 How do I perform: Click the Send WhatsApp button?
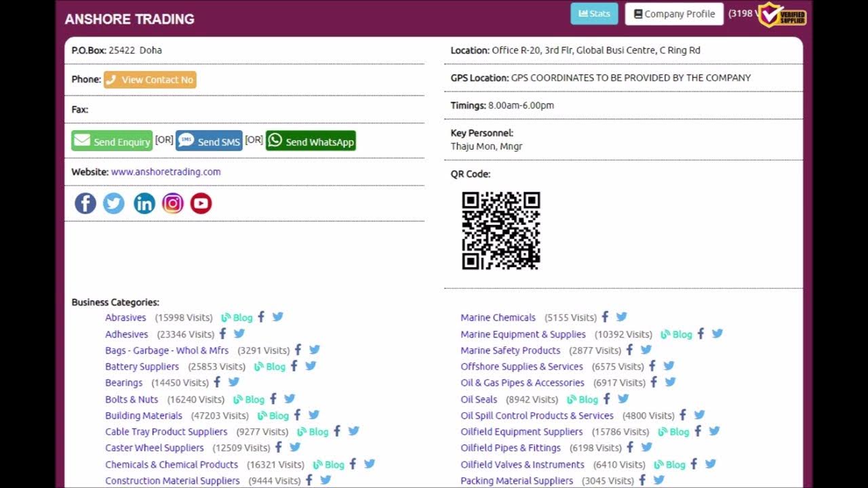tap(311, 141)
